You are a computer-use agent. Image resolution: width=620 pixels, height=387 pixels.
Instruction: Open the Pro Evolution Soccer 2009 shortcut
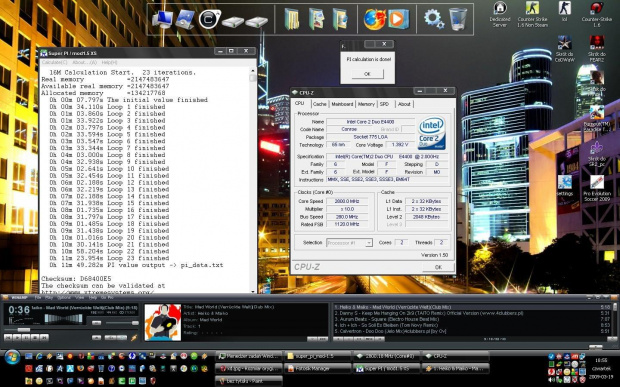pos(597,189)
